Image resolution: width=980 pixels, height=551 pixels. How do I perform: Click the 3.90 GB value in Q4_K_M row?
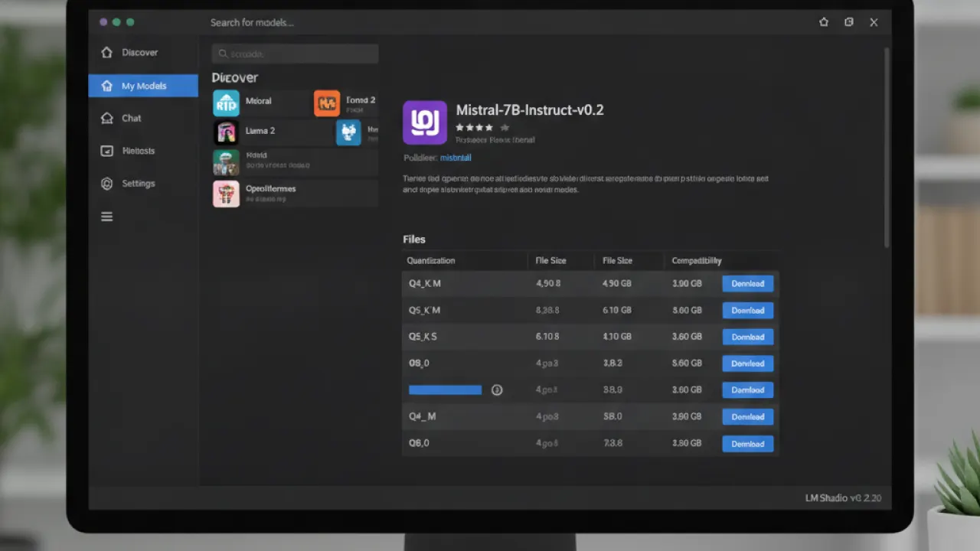(x=687, y=284)
